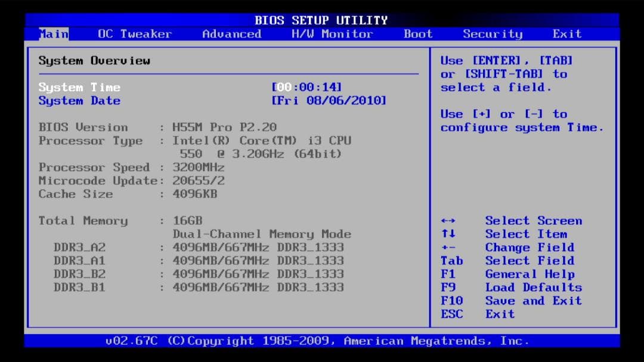Click the System Date value field
Viewport: 644px width, 362px height.
tap(329, 101)
